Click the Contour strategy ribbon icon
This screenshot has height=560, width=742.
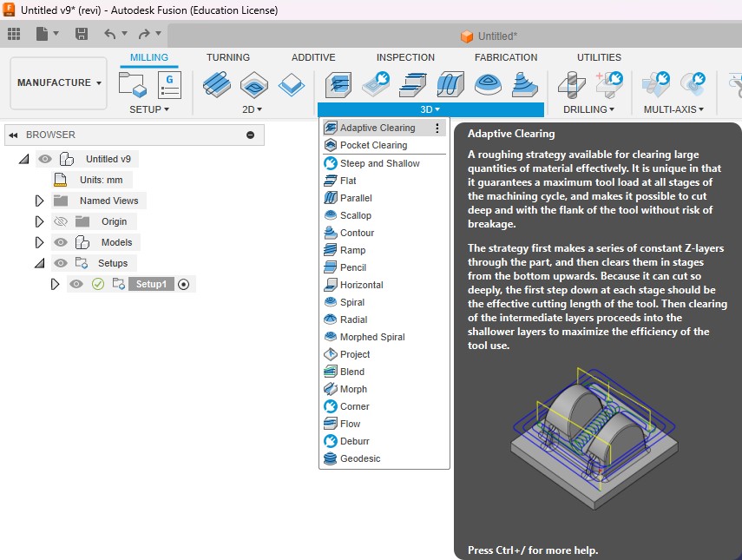point(525,85)
